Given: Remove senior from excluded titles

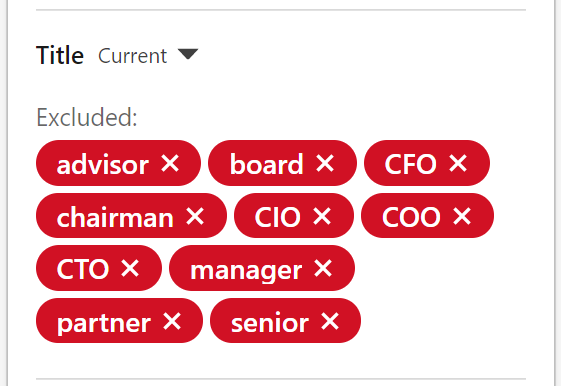Looking at the screenshot, I should (x=330, y=321).
